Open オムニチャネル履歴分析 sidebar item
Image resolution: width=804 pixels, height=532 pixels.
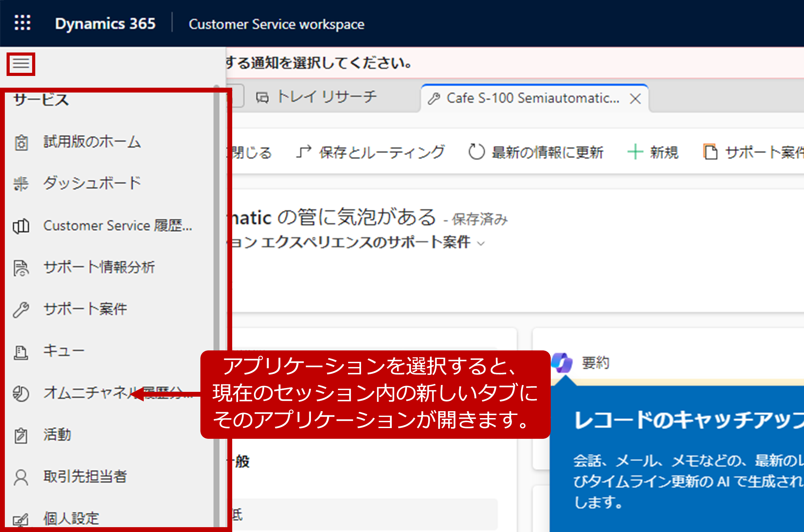pos(86,393)
